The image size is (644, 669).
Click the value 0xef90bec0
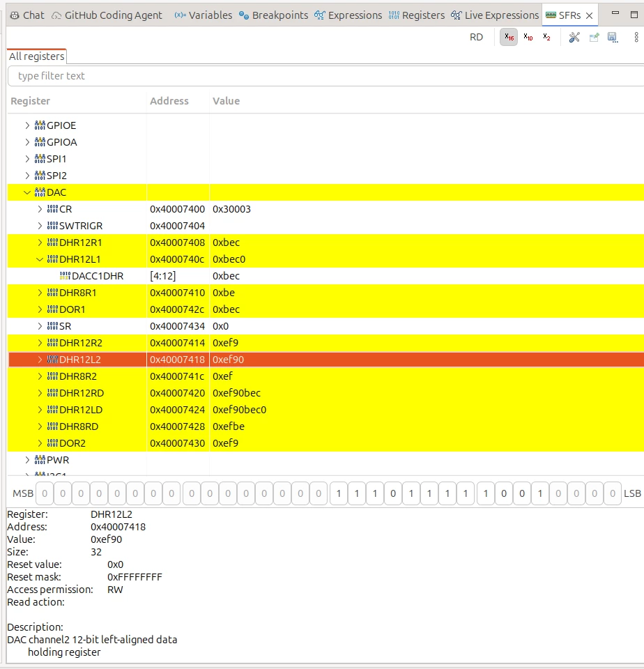click(240, 410)
